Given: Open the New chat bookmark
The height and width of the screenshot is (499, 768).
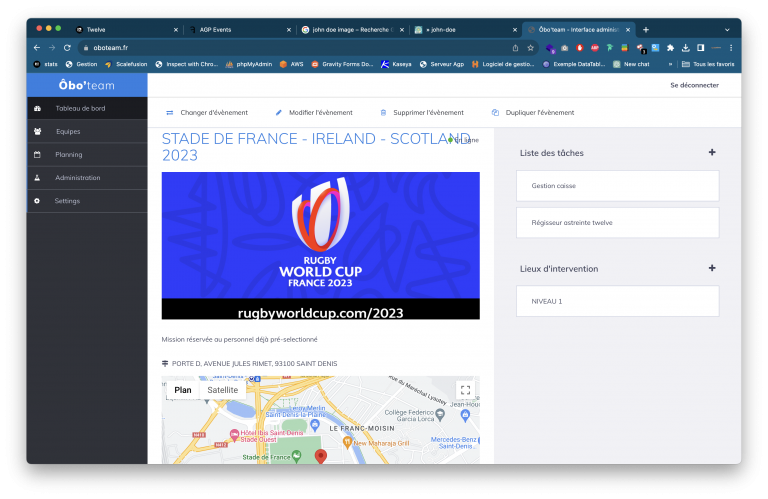Looking at the screenshot, I should click(x=631, y=64).
